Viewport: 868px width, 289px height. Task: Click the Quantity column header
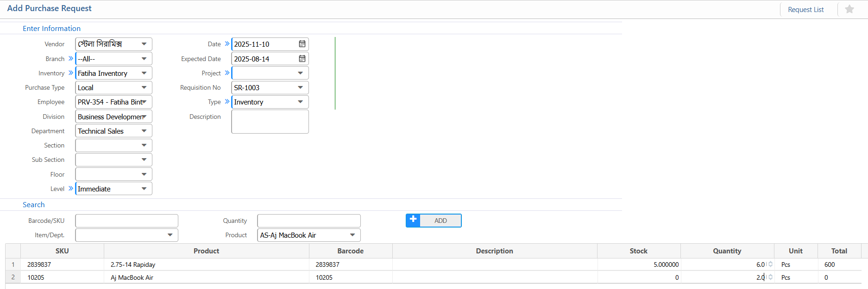pyautogui.click(x=727, y=251)
